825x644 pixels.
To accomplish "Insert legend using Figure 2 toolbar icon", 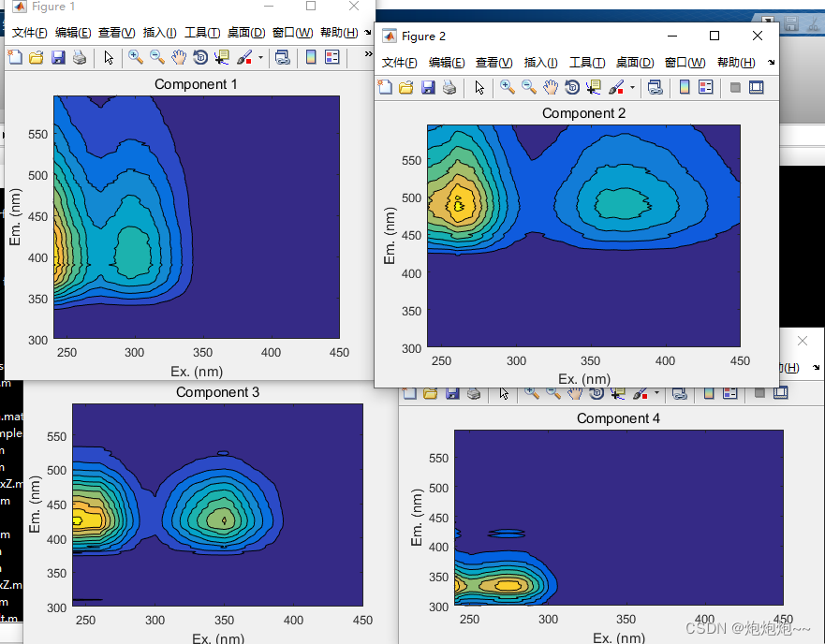I will [x=705, y=87].
